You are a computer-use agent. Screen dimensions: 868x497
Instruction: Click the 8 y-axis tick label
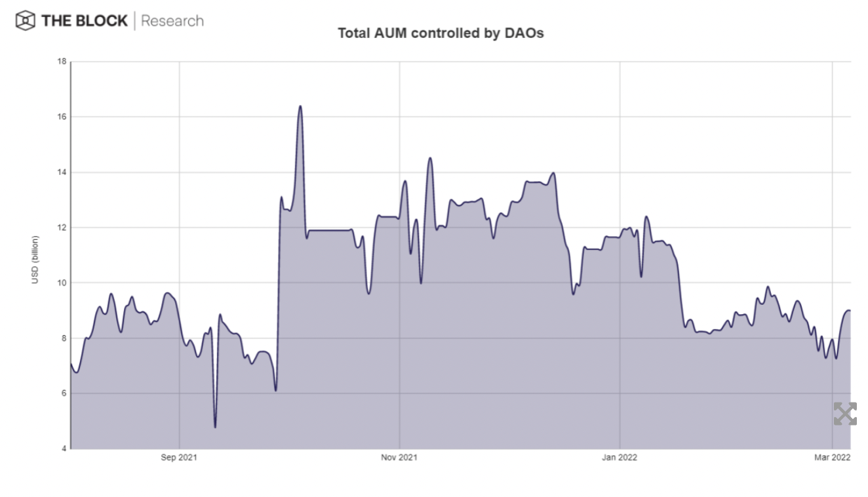63,338
